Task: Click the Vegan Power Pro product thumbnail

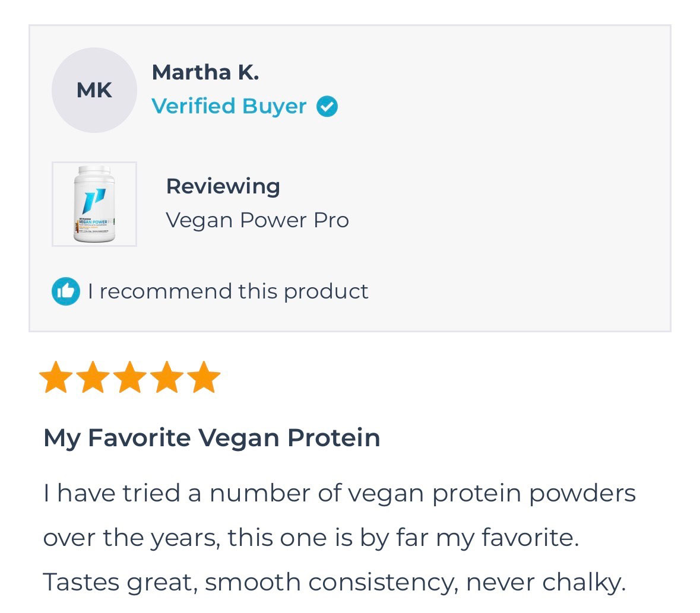Action: tap(94, 204)
